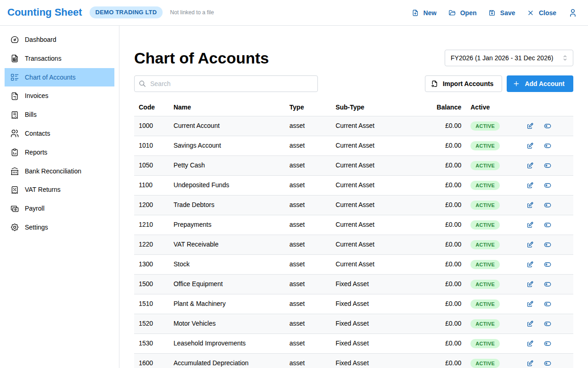Open Transactions page

60,58
